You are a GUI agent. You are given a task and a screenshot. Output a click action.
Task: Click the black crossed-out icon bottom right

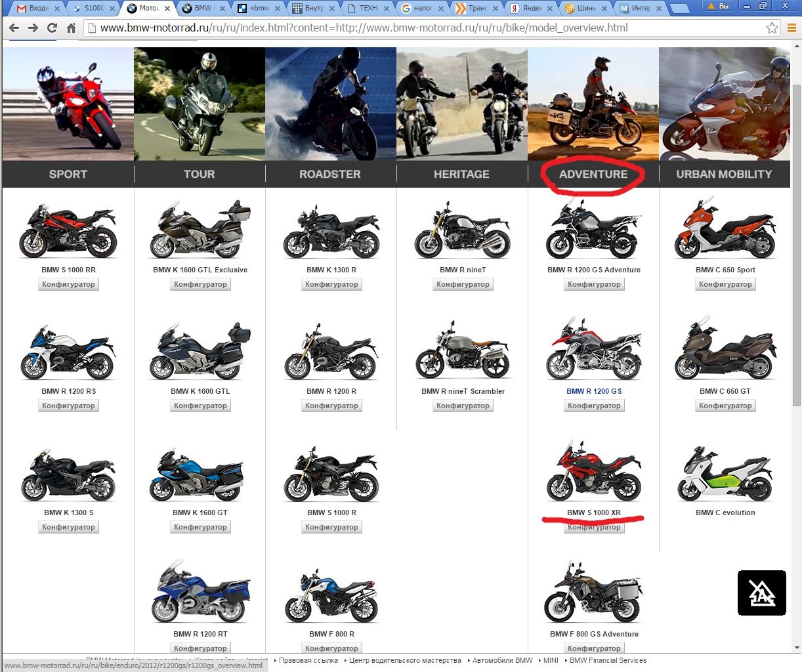[x=761, y=593]
